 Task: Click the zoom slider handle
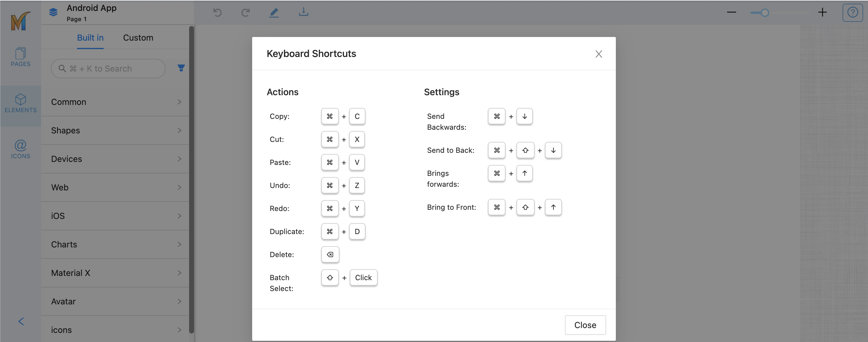765,13
